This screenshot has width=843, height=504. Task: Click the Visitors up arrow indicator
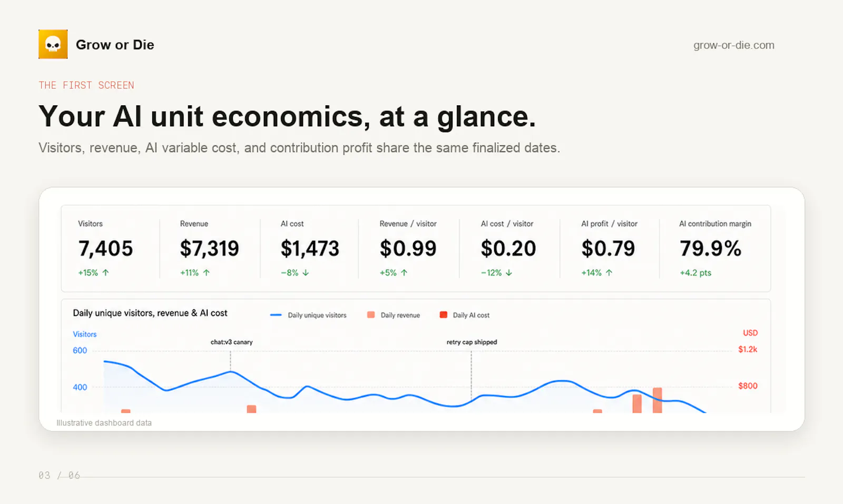[x=105, y=273]
